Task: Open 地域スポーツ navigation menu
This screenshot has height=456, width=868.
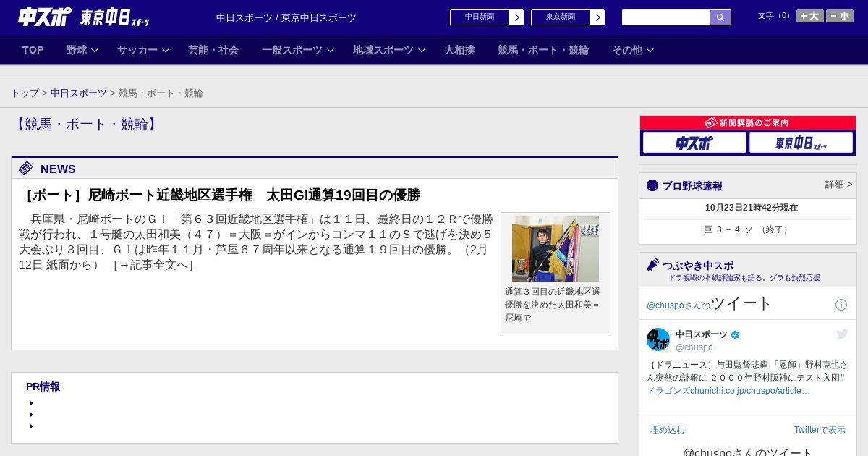Action: click(x=383, y=50)
